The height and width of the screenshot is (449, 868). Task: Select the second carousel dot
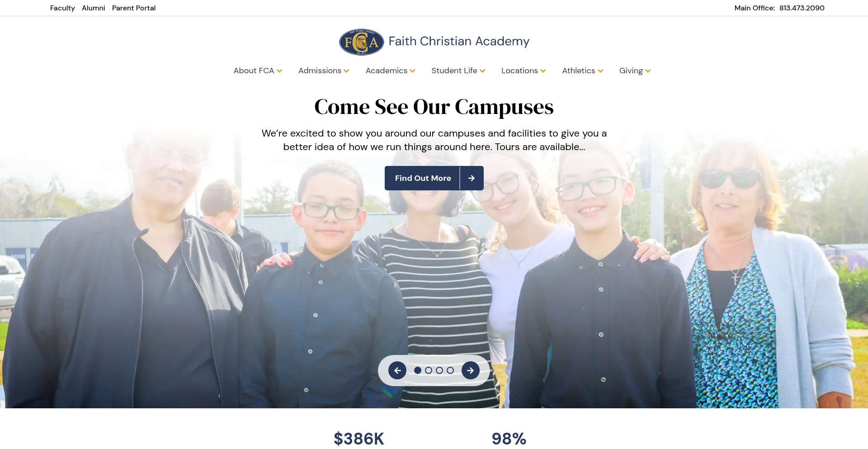pyautogui.click(x=429, y=370)
